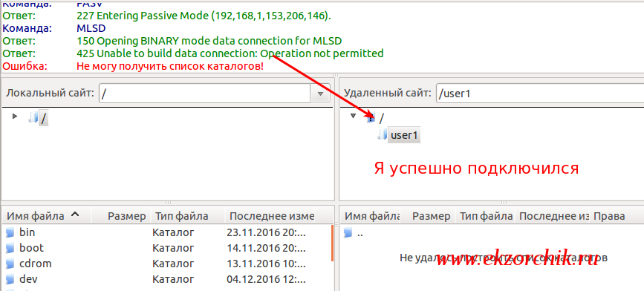Select the '/' root label in the remote tree
This screenshot has height=291, width=644.
(382, 118)
